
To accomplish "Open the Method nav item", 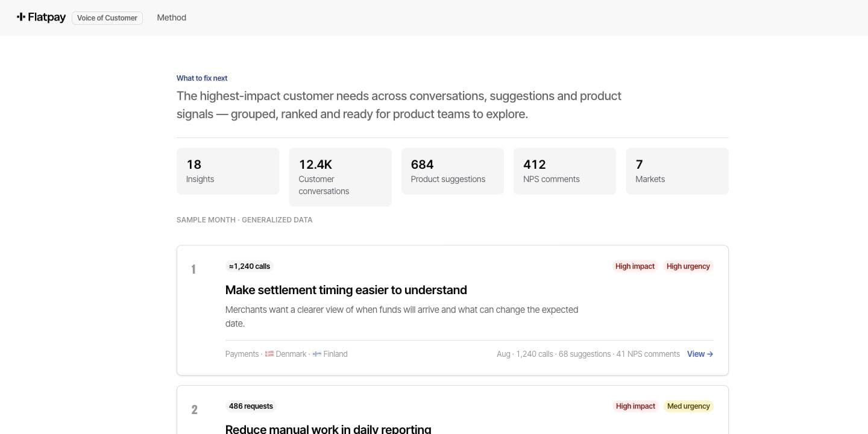I will click(172, 17).
